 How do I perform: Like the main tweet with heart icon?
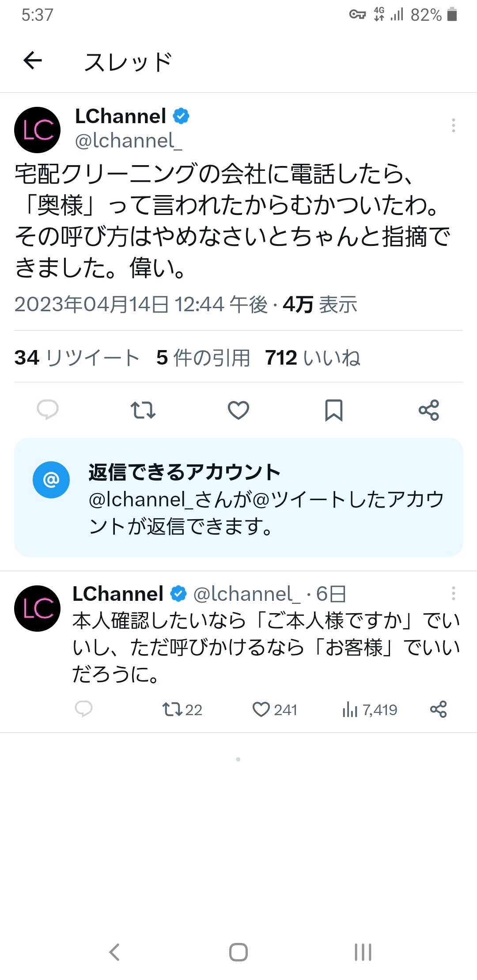pyautogui.click(x=238, y=410)
